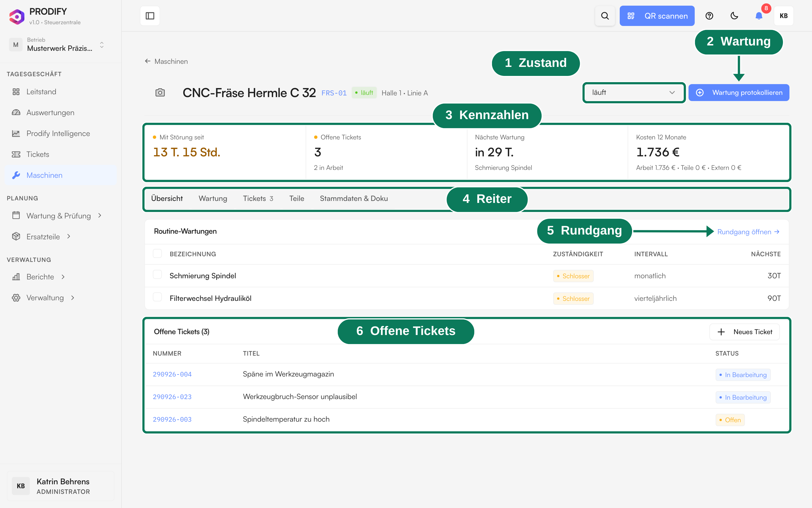Expand Verwaltung menu

click(x=61, y=298)
